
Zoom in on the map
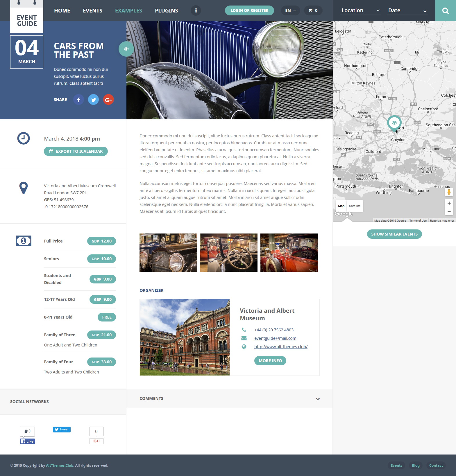click(449, 203)
